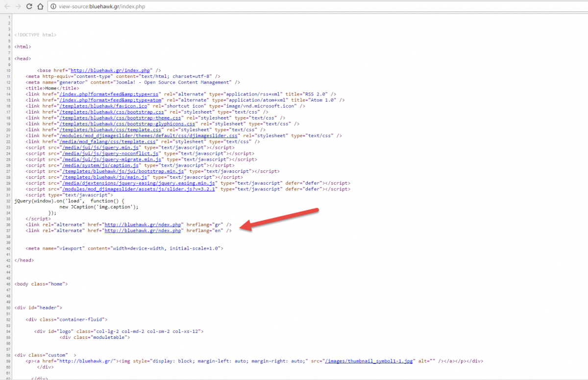Open the /media/jui/js/jquery.min.js script link
Viewport: 588px width, 380px height.
tap(101, 147)
